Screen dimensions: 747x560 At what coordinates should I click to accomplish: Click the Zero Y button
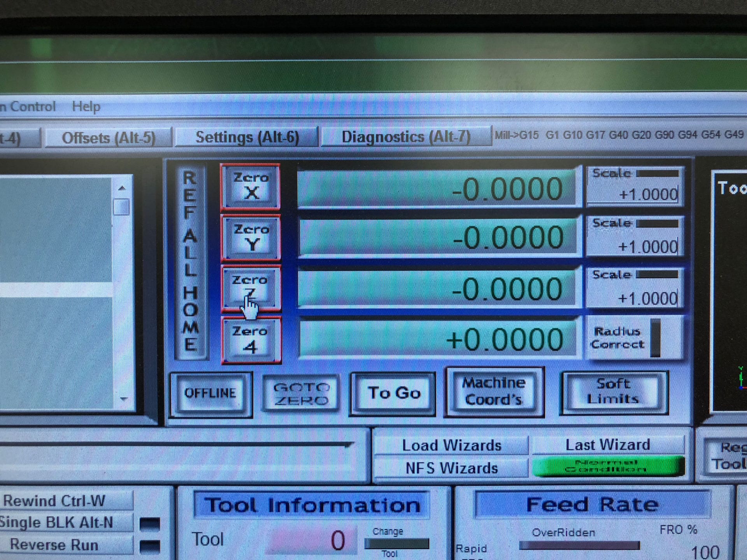[x=251, y=237]
